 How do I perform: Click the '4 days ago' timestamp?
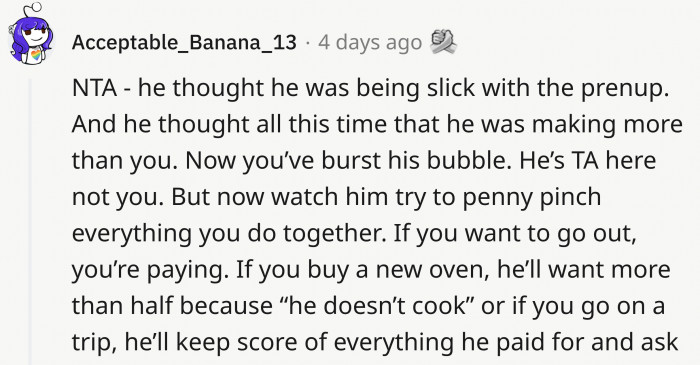pos(370,43)
